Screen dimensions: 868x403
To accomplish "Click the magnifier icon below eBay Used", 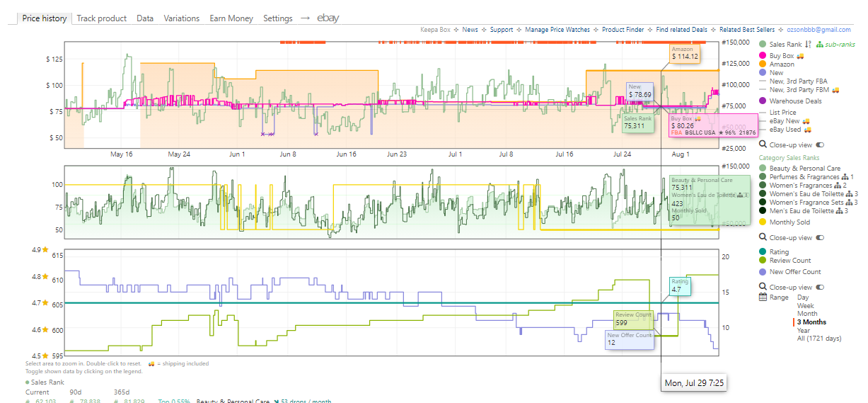I will point(763,144).
